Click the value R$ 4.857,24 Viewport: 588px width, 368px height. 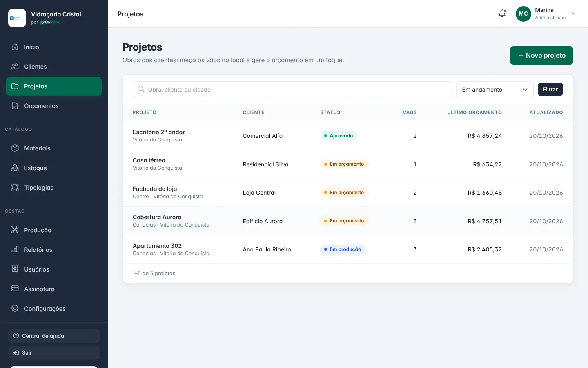(x=485, y=136)
